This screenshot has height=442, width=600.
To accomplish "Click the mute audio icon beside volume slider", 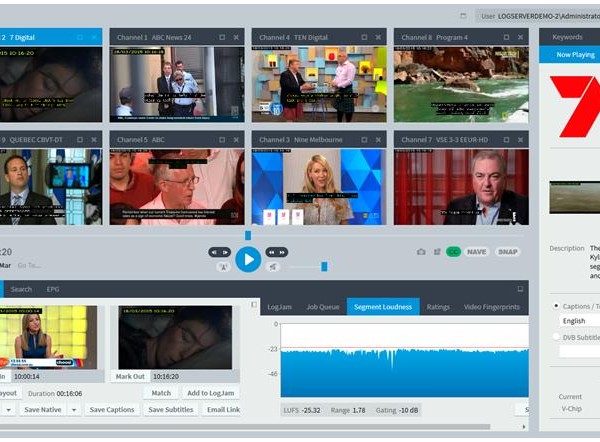I will point(273,267).
